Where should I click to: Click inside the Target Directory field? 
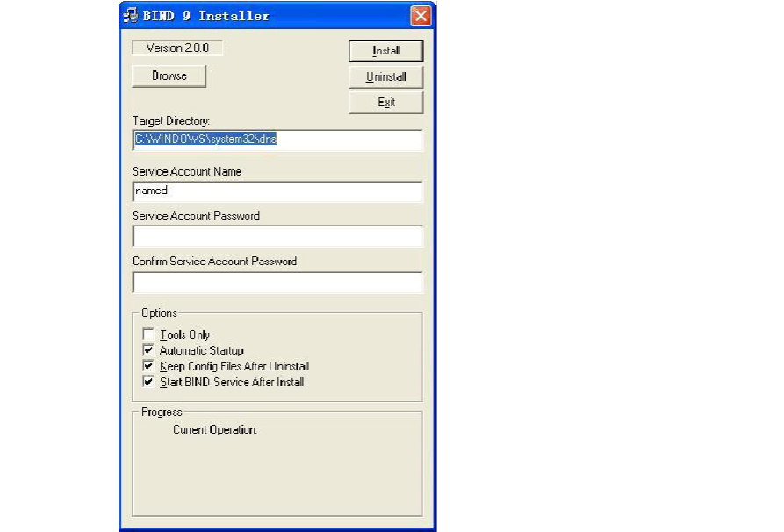click(277, 140)
